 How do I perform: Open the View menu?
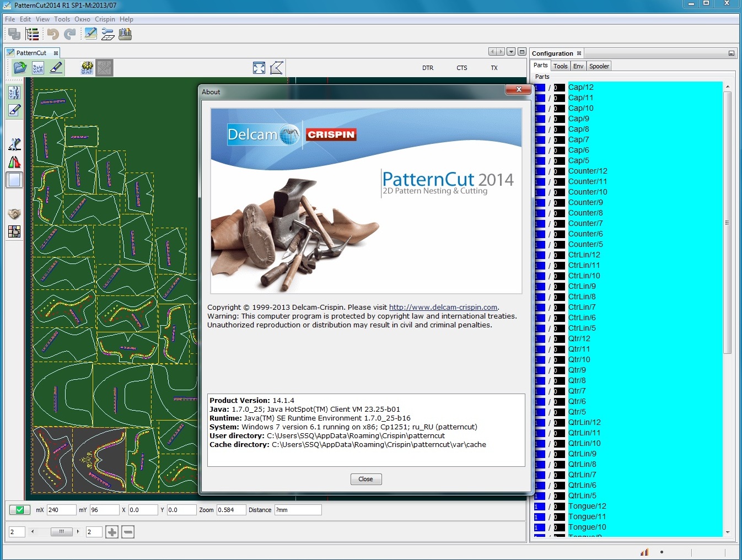click(x=42, y=19)
